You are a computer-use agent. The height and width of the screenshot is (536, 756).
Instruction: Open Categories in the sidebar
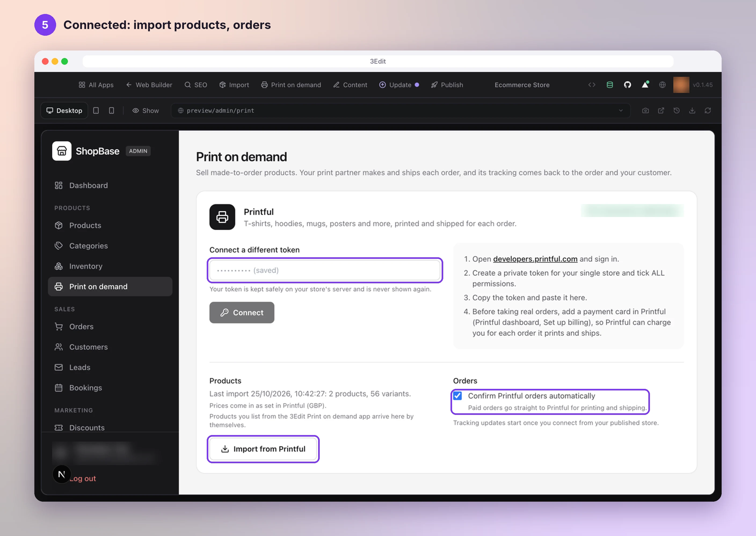[110, 246]
